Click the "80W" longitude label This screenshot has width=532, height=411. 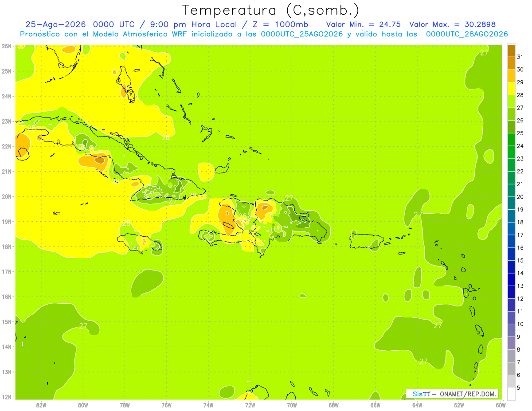coord(83,405)
